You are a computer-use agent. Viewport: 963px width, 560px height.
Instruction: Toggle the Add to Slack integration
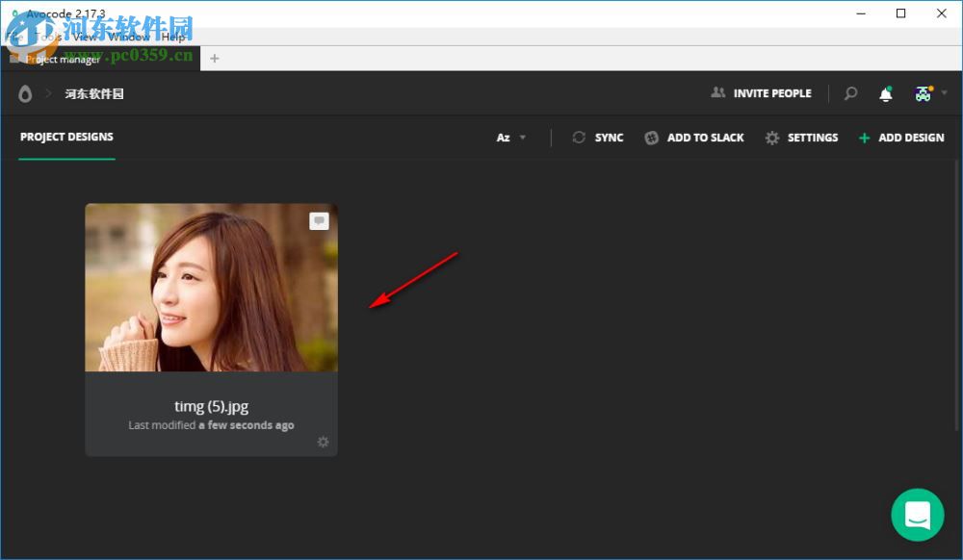coord(651,138)
